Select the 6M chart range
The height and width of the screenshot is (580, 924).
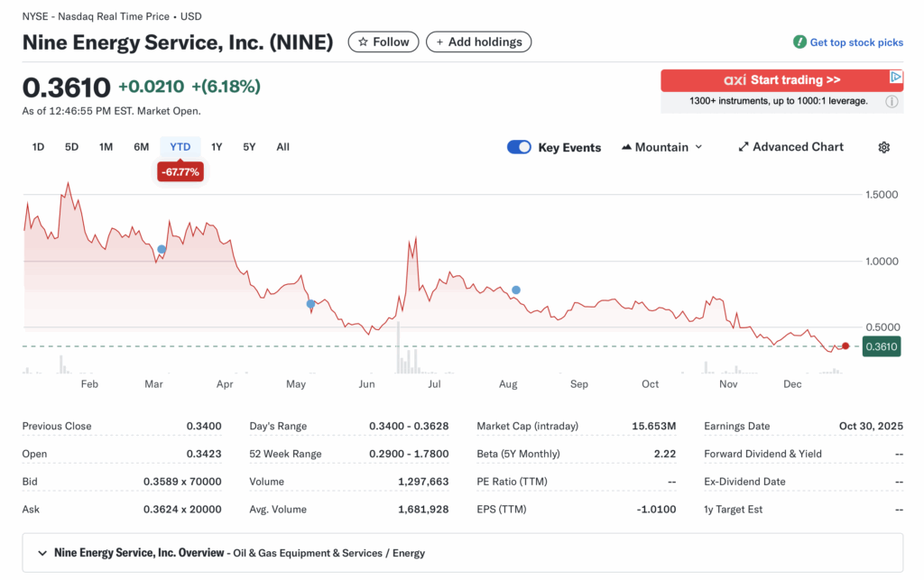click(141, 147)
